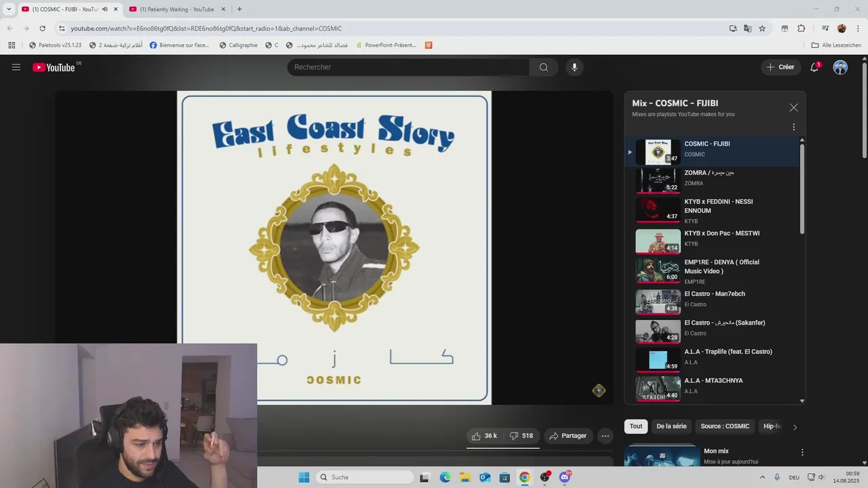The width and height of the screenshot is (868, 488).
Task: Dislike the video with thumbs down
Action: point(521,436)
